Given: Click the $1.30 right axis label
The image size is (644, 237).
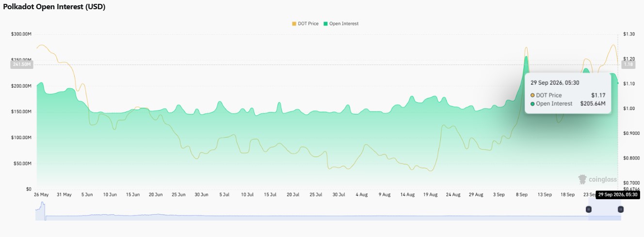Looking at the screenshot, I should pyautogui.click(x=629, y=34).
